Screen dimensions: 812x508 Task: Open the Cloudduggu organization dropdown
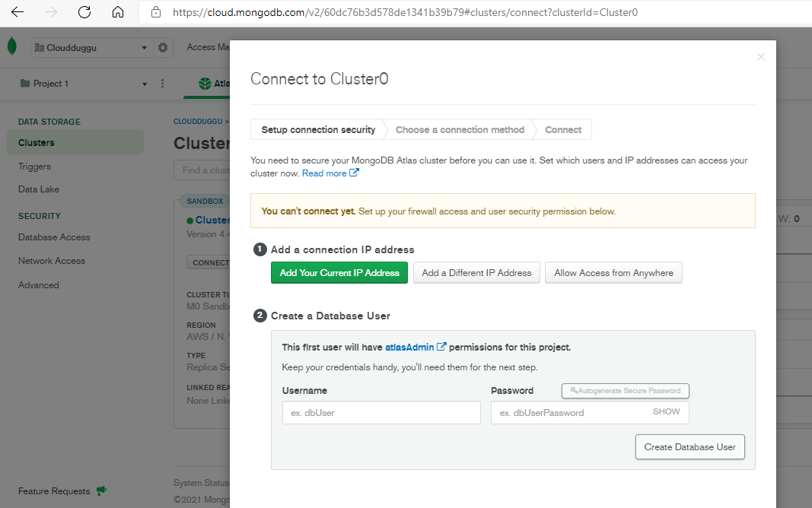pyautogui.click(x=91, y=48)
